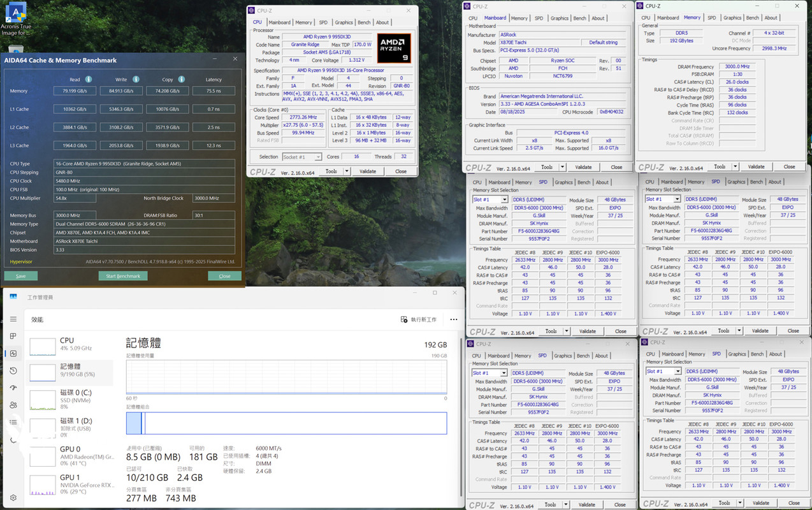812x510 pixels.
Task: Open Services icon in Task Manager sidebar
Action: click(13, 439)
